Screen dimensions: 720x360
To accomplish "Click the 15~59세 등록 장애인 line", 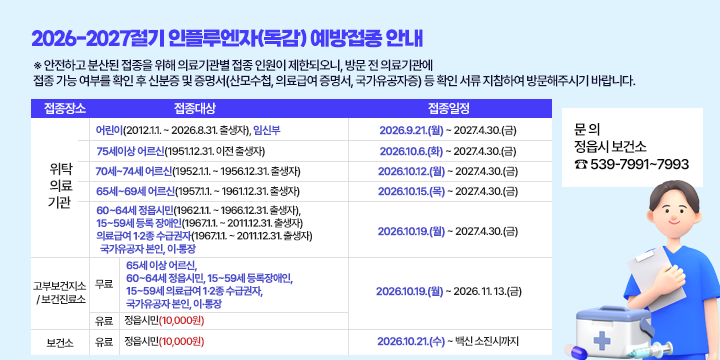I will coord(199,224).
